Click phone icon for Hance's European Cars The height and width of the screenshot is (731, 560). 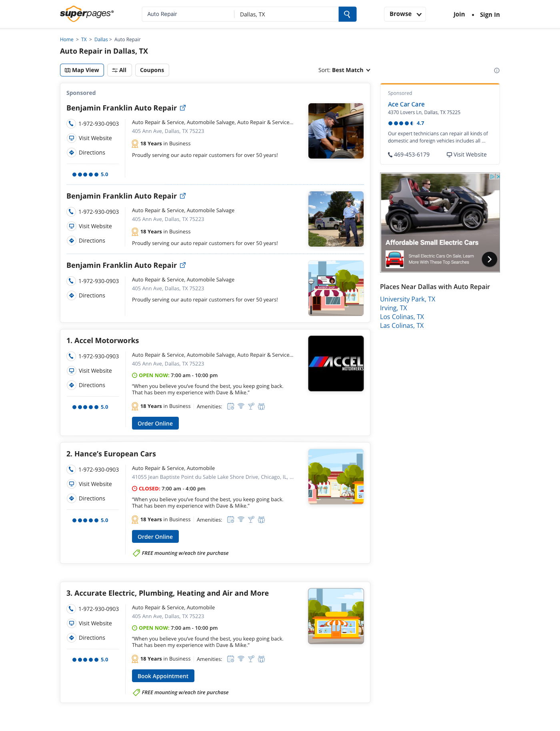[x=71, y=469]
